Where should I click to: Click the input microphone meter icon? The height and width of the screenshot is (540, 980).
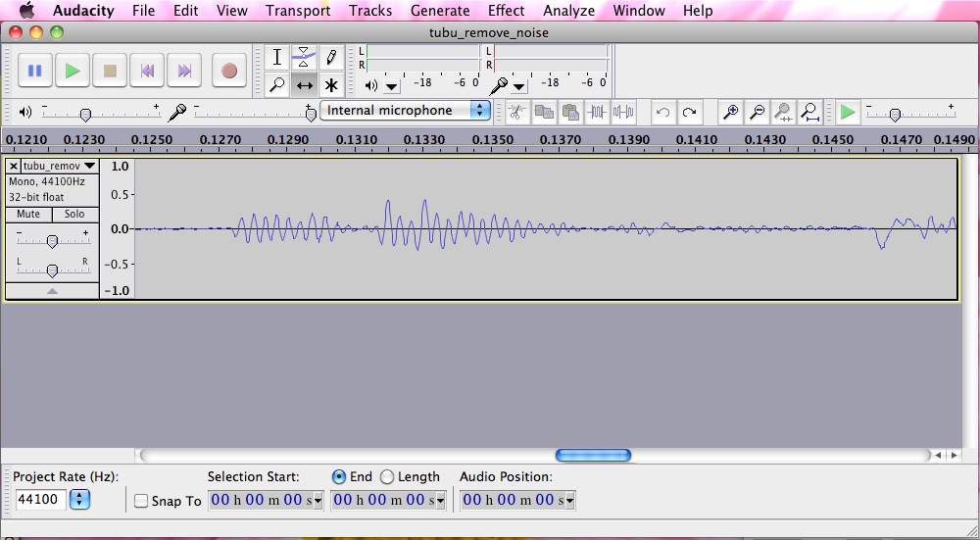coord(498,85)
